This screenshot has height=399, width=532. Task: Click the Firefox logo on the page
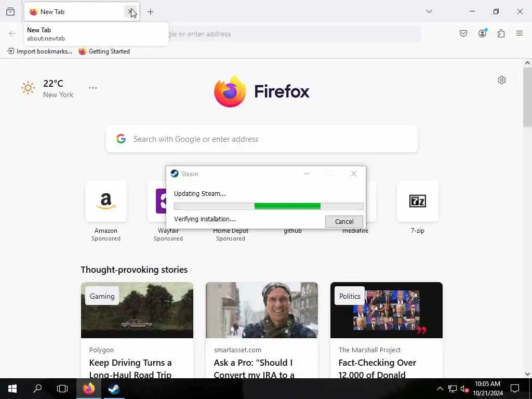pyautogui.click(x=262, y=91)
